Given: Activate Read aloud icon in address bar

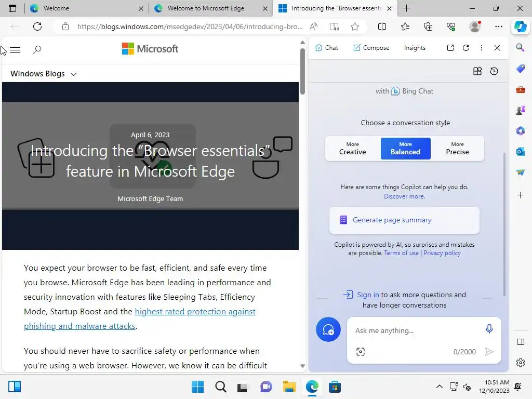Looking at the screenshot, I should click(x=313, y=26).
